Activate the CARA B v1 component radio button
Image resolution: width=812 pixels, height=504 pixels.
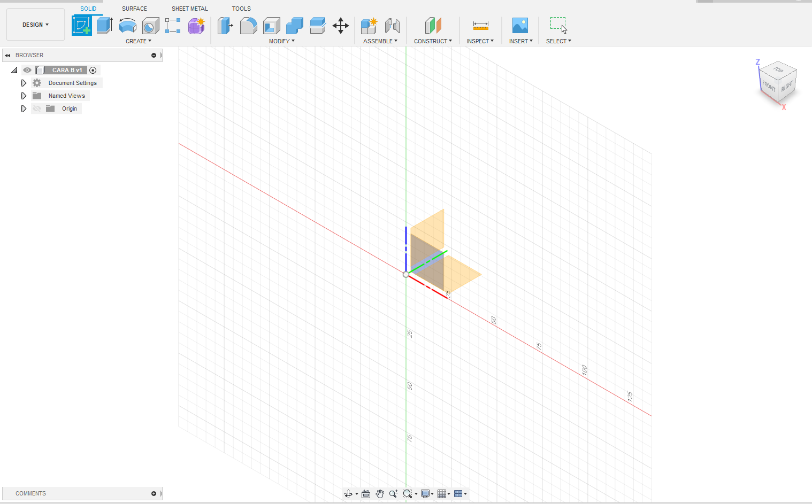click(93, 70)
